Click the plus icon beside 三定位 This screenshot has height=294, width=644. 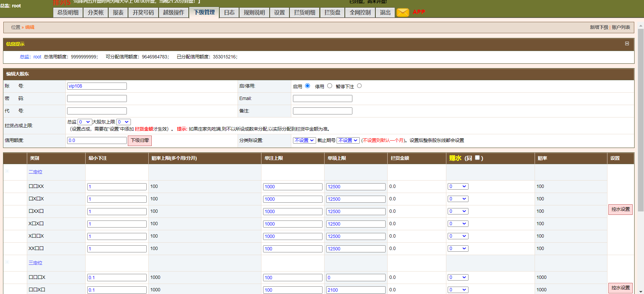pos(7,262)
